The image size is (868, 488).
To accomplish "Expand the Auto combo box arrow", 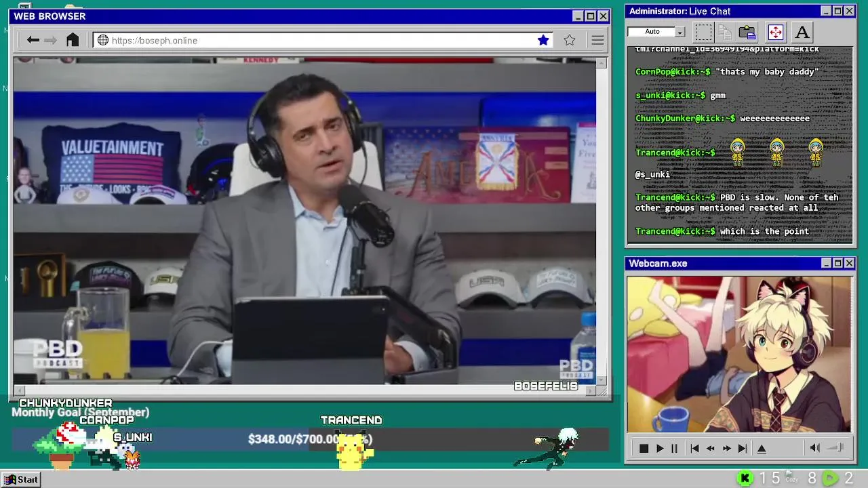I will pos(680,32).
